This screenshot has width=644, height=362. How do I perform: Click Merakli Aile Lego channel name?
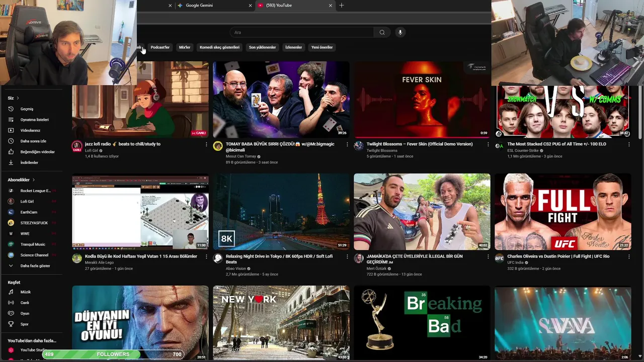(x=99, y=262)
